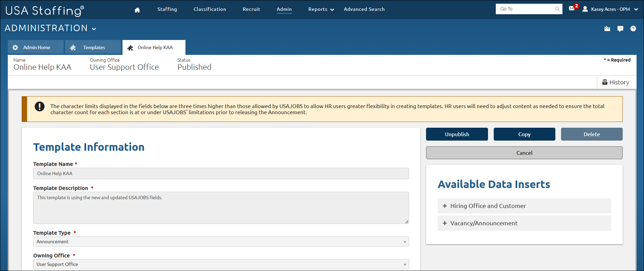Go to the Home icon in navbar
The width and height of the screenshot is (644, 271).
coord(137,10)
